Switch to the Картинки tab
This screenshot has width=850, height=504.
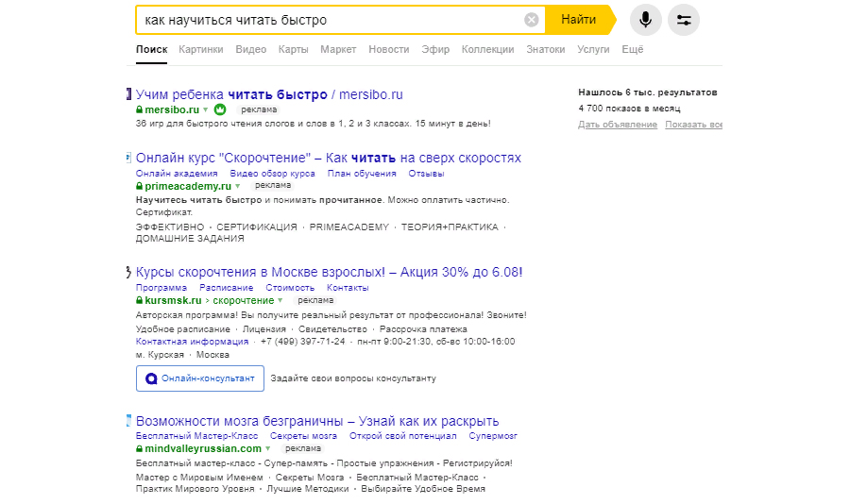click(200, 49)
